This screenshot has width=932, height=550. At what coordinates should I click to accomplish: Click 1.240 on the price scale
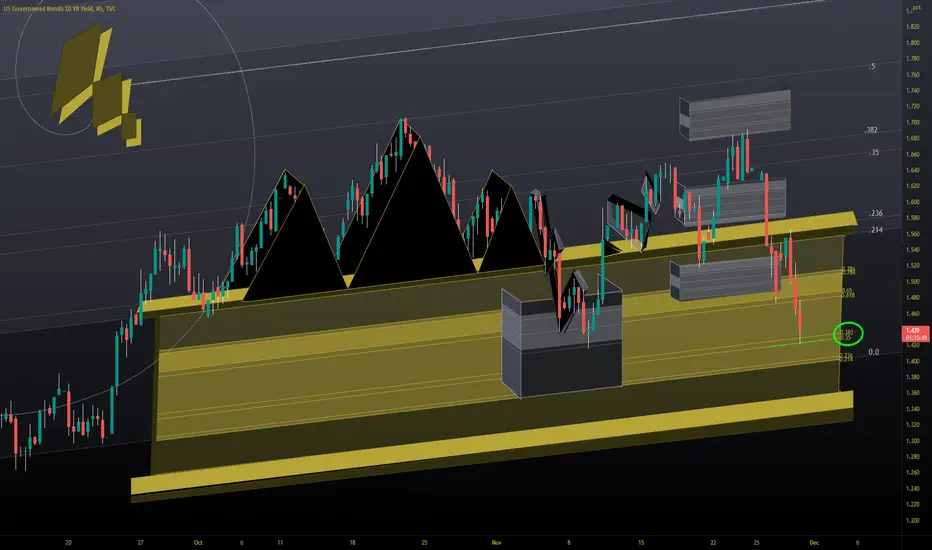912,489
